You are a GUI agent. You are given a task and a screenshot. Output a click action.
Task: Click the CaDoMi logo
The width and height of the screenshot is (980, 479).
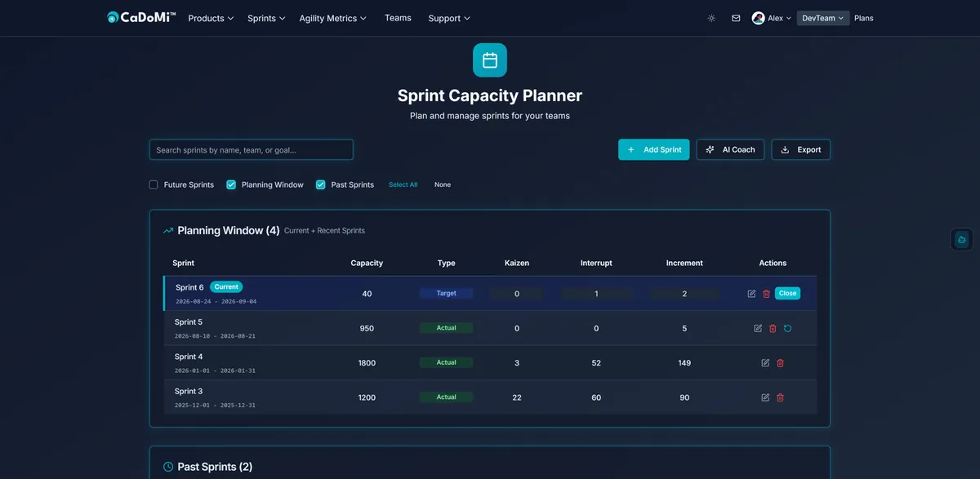point(141,17)
